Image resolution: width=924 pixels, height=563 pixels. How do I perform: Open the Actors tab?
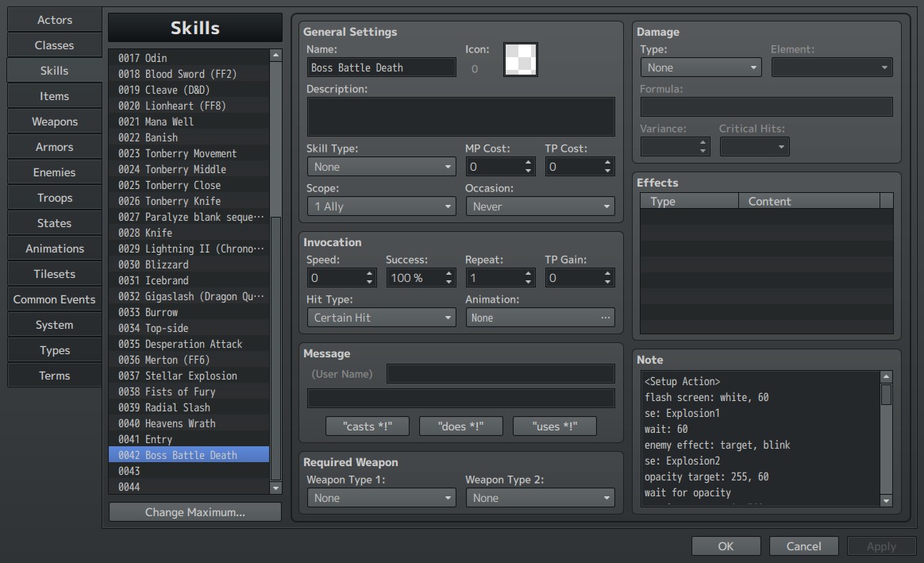tap(55, 20)
